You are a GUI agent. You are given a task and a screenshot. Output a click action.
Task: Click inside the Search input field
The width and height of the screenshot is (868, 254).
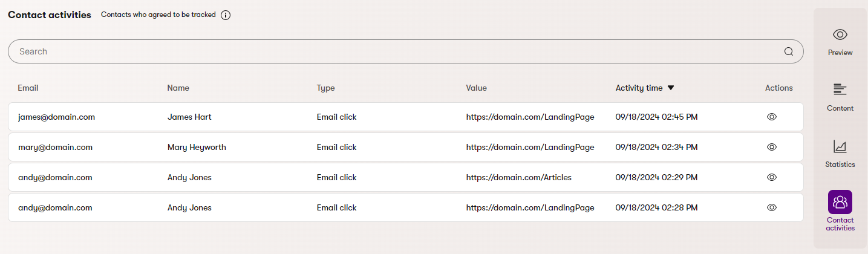click(393, 51)
